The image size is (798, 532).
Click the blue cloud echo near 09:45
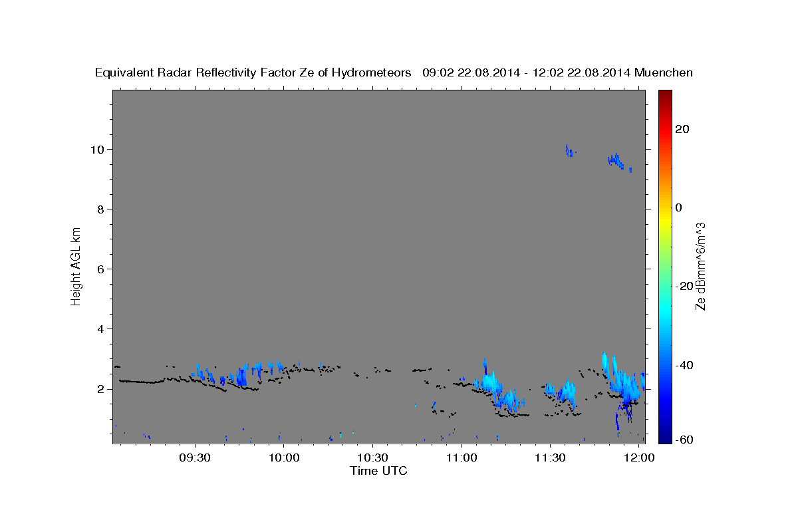point(240,376)
